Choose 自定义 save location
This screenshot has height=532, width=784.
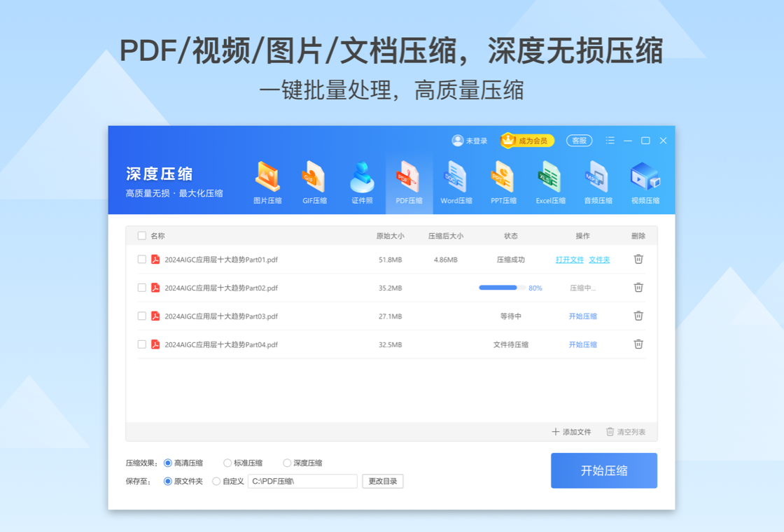tap(216, 482)
